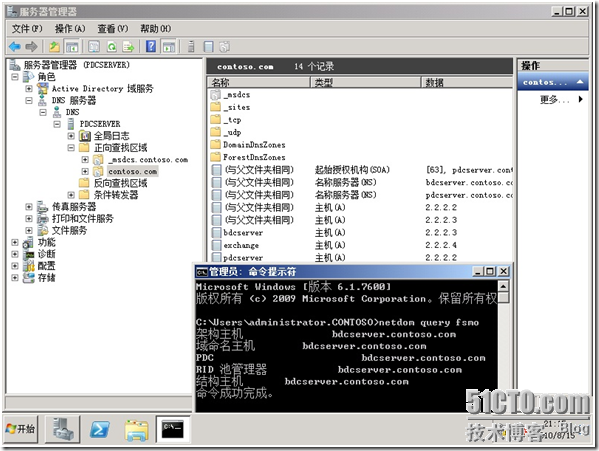Select the SOA record row icon
The height and width of the screenshot is (451, 599).
(x=217, y=170)
